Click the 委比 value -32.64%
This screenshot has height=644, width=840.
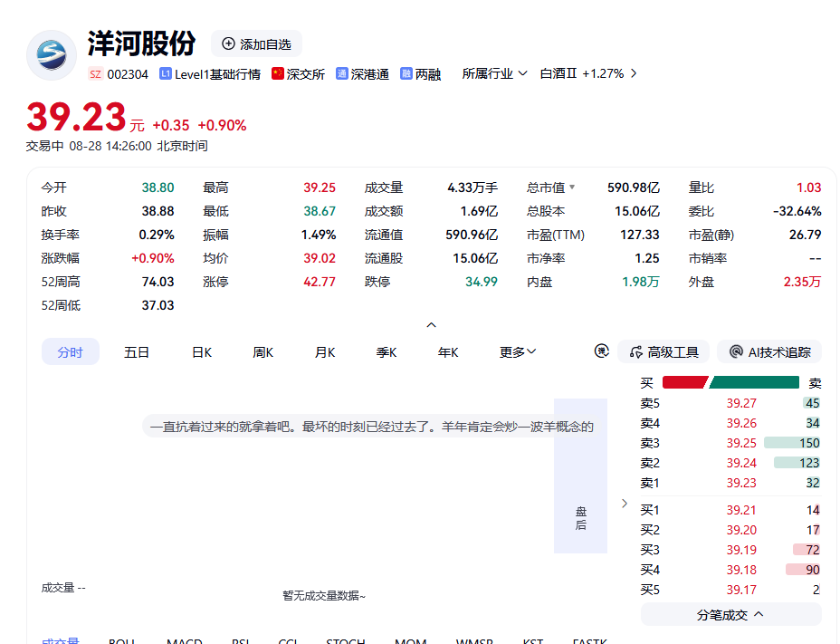click(797, 211)
